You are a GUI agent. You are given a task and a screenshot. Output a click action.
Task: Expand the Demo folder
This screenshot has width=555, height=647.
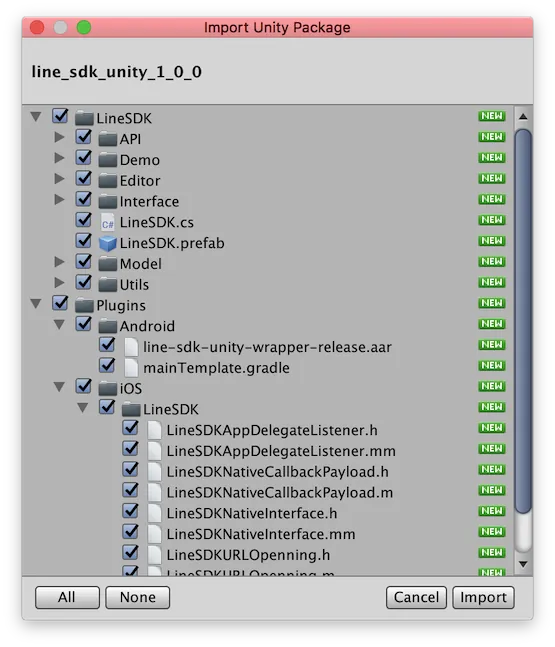point(60,157)
